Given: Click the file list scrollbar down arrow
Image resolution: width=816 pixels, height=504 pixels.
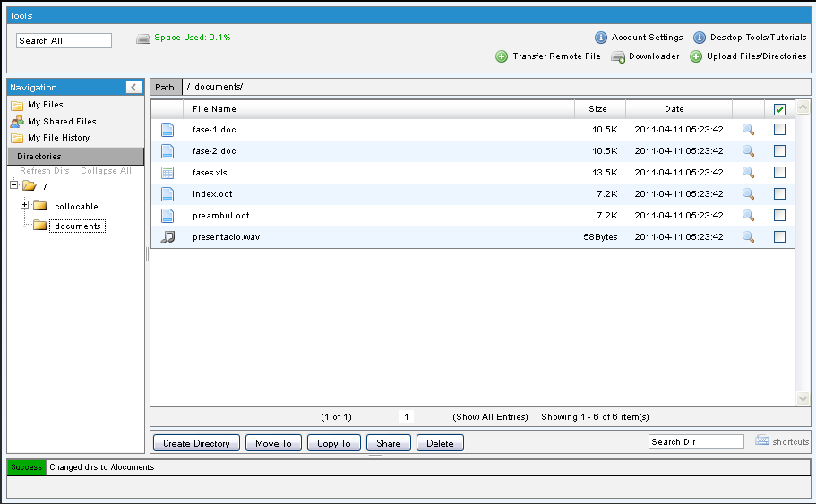Looking at the screenshot, I should coord(803,398).
